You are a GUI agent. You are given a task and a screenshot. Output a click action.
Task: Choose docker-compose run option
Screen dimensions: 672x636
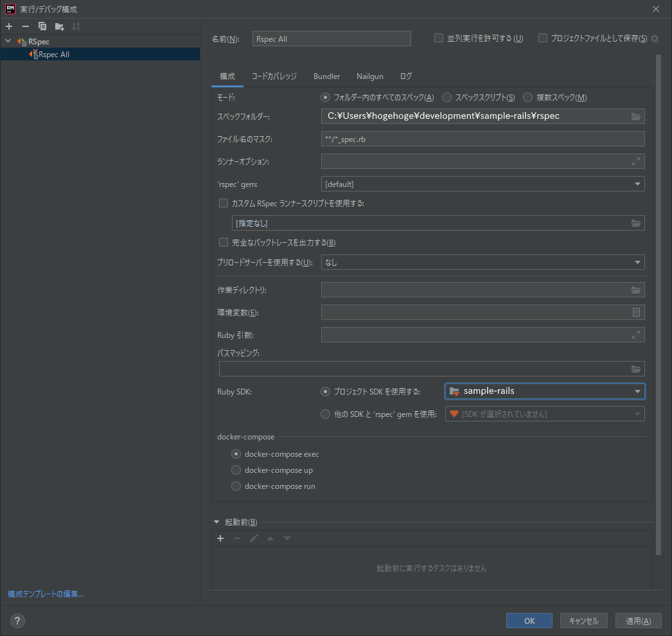point(236,486)
